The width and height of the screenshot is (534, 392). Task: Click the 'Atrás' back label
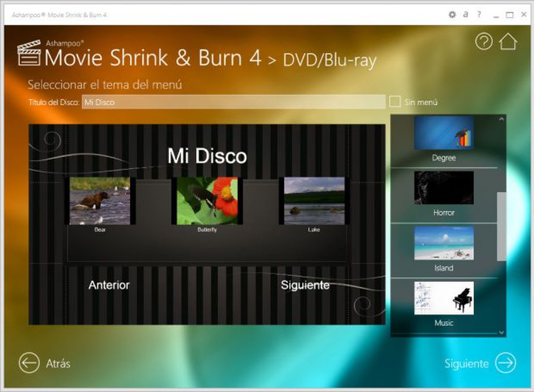click(x=58, y=363)
